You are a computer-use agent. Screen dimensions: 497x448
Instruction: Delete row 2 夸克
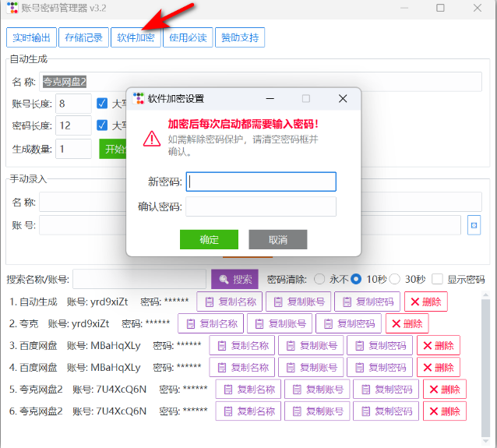(x=407, y=323)
